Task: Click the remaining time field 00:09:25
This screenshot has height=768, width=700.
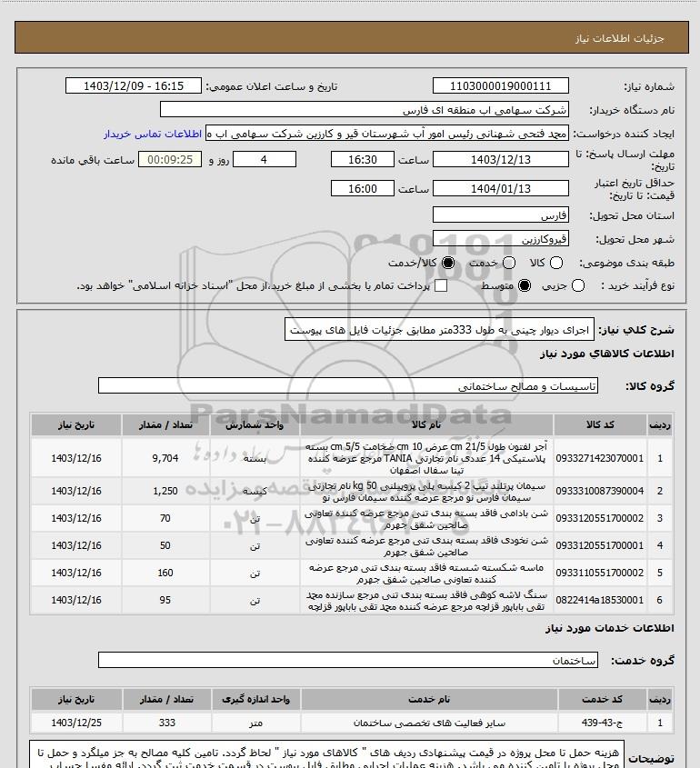Action: [x=170, y=159]
